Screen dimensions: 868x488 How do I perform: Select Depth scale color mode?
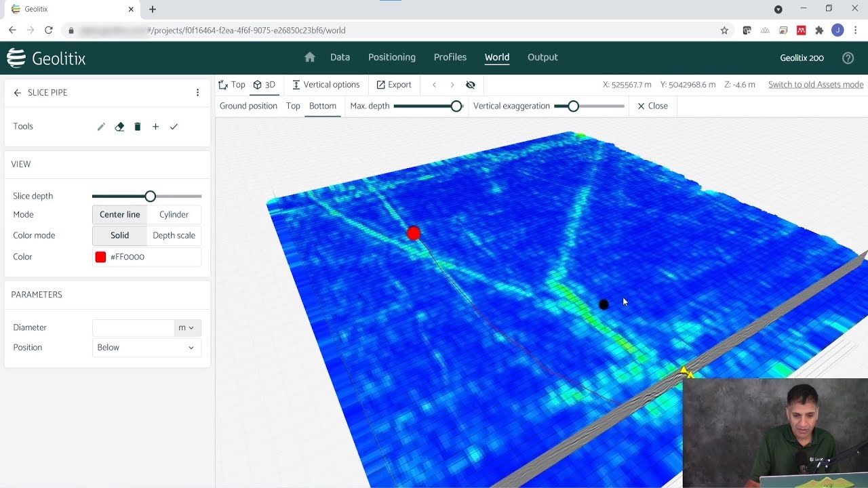point(174,236)
